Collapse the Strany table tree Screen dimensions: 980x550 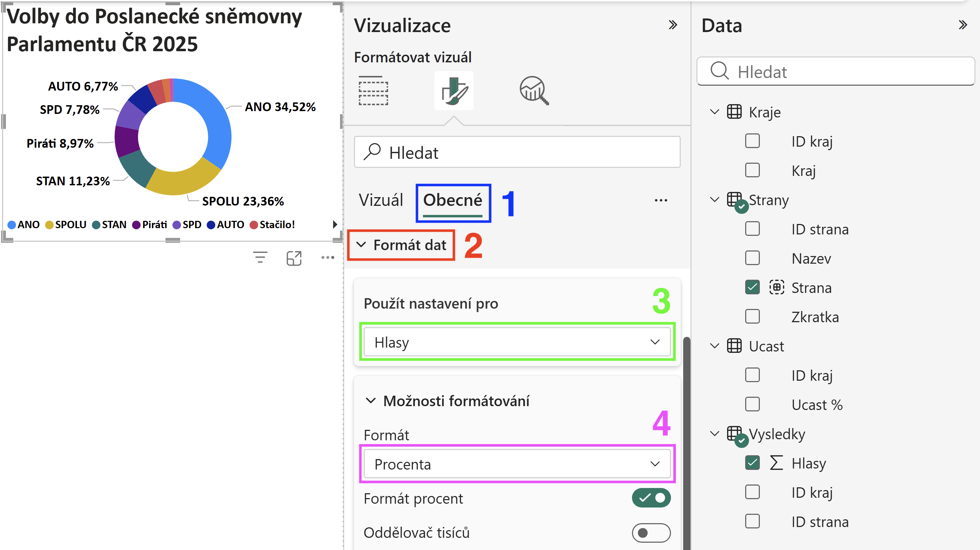(x=715, y=200)
